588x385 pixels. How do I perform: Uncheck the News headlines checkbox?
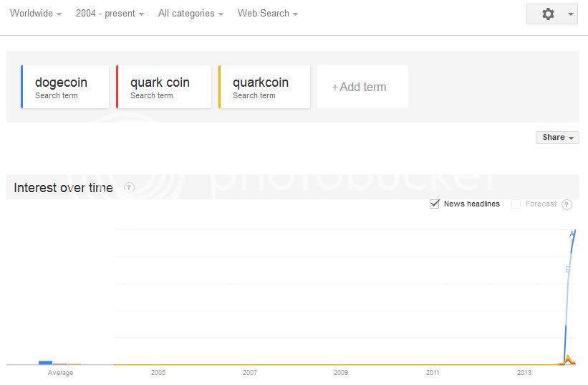point(434,204)
